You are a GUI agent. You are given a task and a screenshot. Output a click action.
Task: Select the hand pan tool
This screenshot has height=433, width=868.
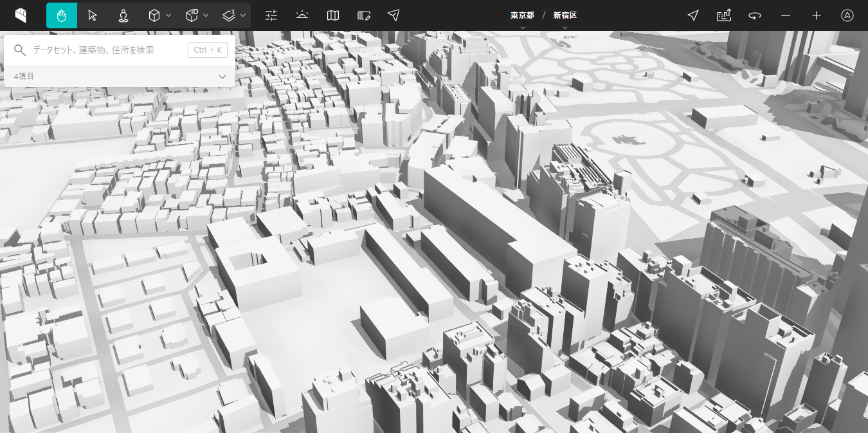[x=62, y=15]
